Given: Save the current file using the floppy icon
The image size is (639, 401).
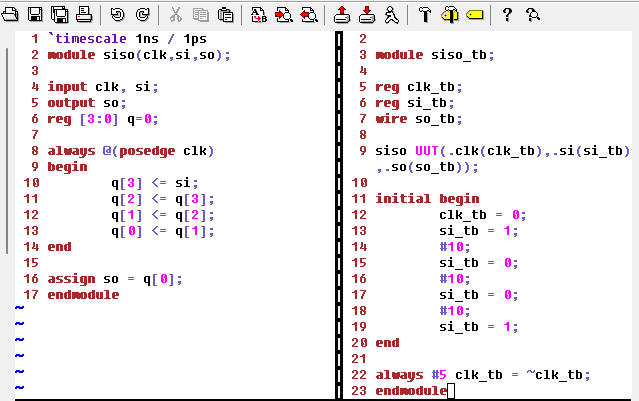Looking at the screenshot, I should click(35, 14).
